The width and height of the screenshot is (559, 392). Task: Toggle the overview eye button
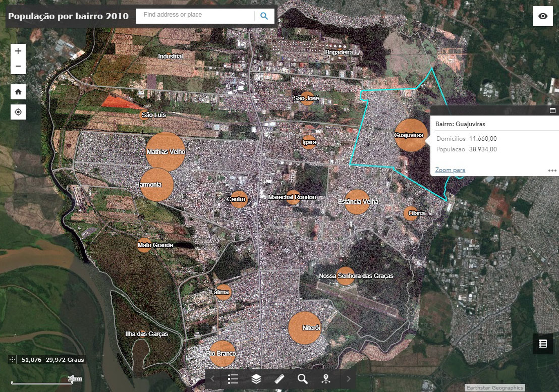(x=543, y=16)
